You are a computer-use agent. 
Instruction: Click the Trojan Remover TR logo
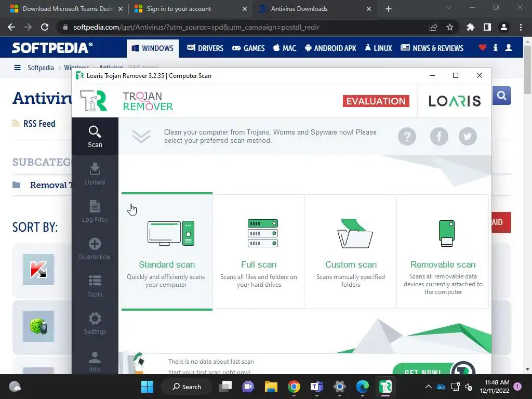pyautogui.click(x=94, y=101)
